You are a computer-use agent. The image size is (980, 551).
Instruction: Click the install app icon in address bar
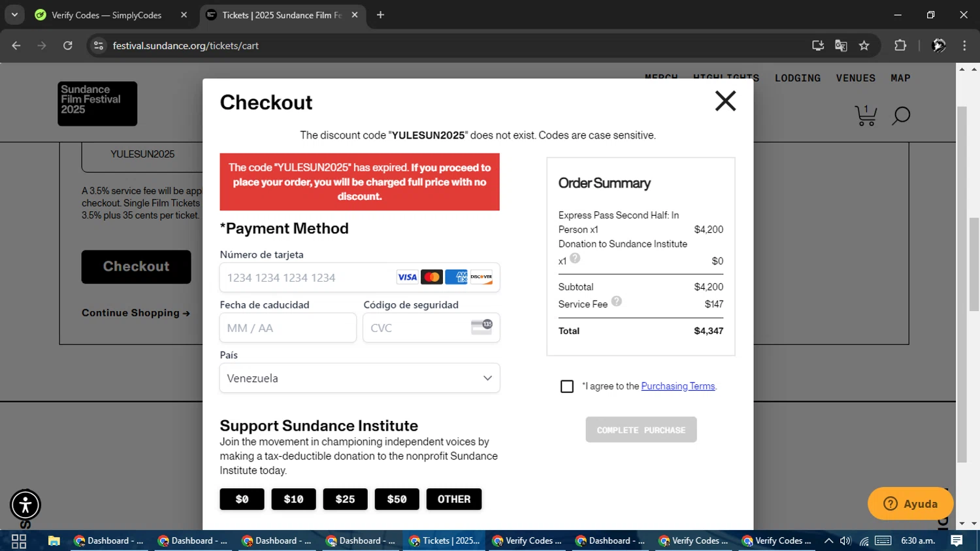(817, 46)
